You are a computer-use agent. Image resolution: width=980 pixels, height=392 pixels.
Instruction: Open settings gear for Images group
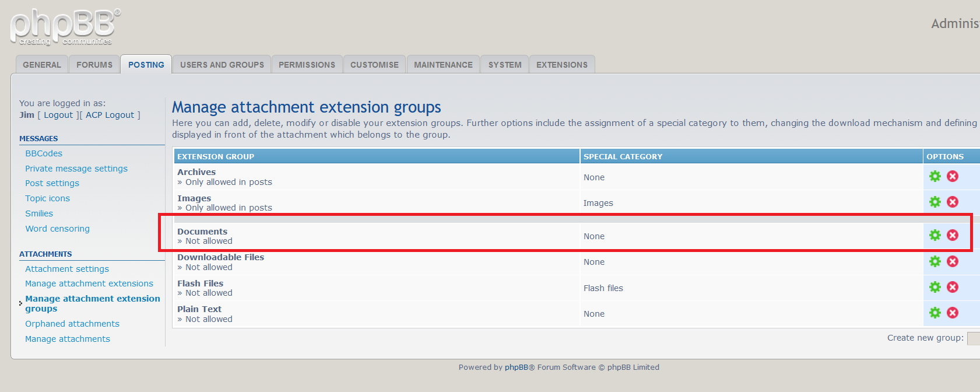pos(935,202)
